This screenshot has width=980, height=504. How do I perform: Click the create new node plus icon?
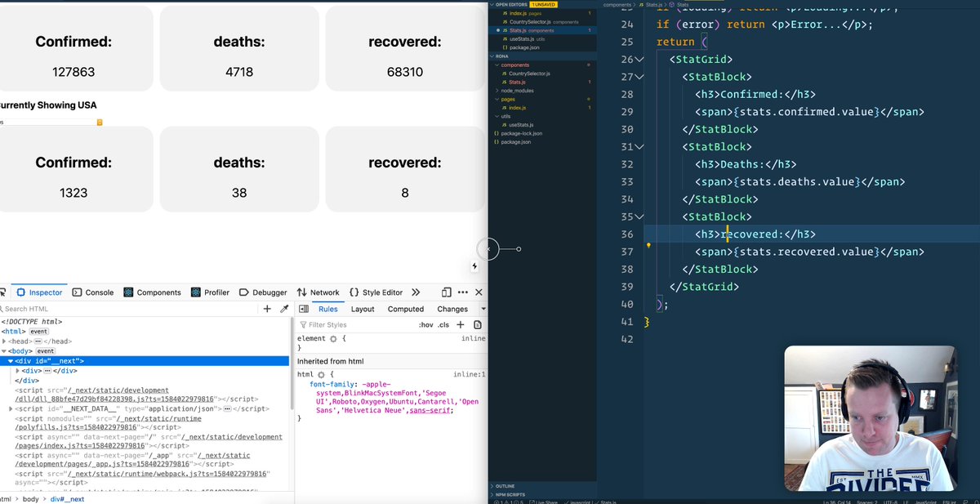[x=267, y=309]
